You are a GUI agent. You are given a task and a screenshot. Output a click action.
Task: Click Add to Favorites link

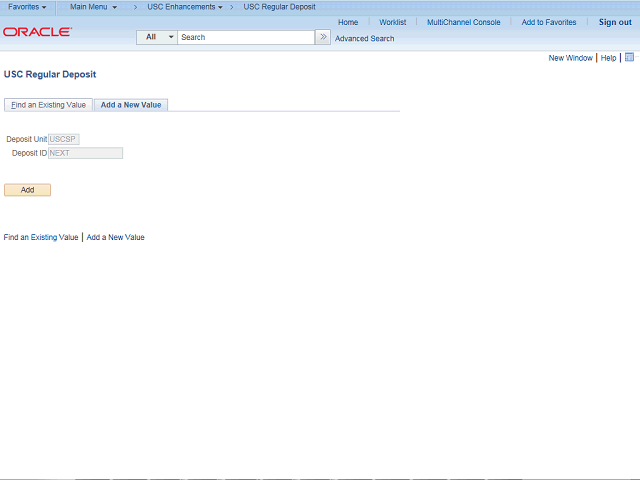click(x=549, y=22)
